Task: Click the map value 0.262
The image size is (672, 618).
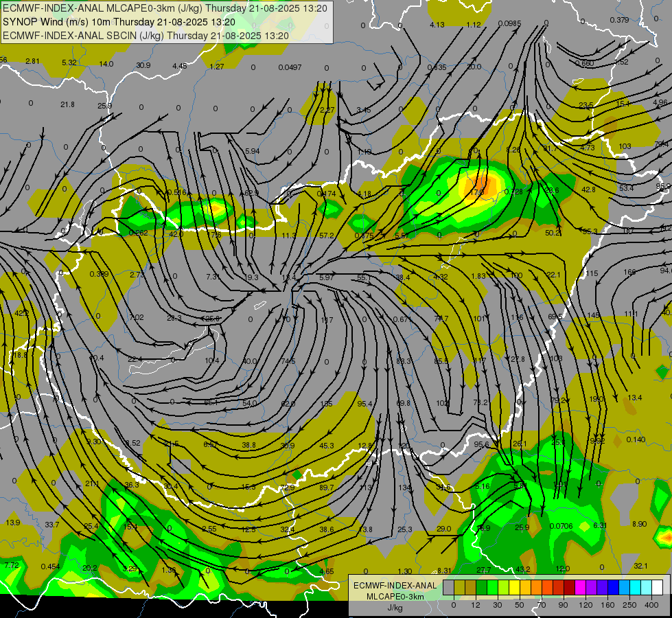Action: pyautogui.click(x=139, y=233)
